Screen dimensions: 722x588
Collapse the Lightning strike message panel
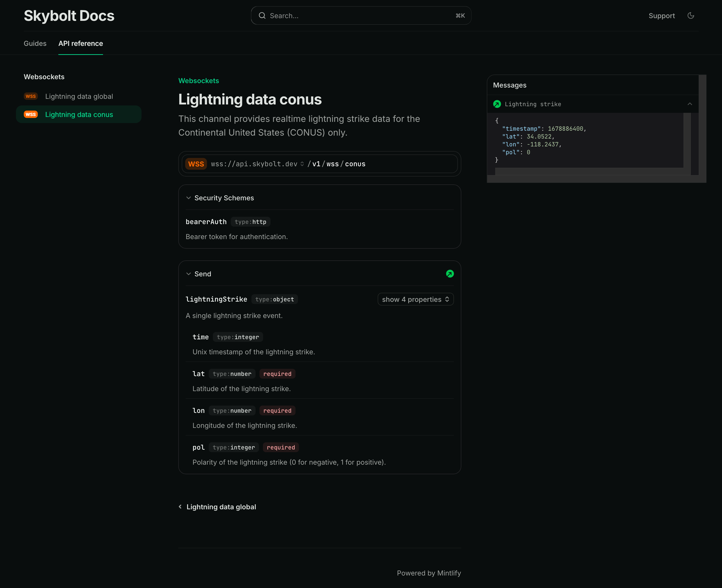pos(690,104)
